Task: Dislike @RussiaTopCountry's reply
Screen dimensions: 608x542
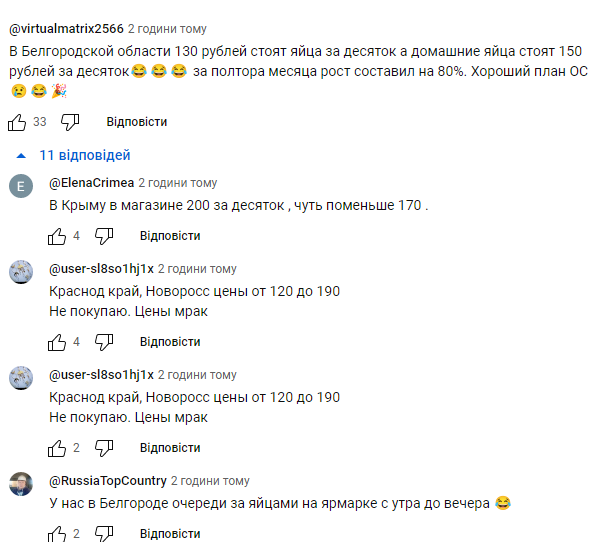Action: tap(104, 534)
